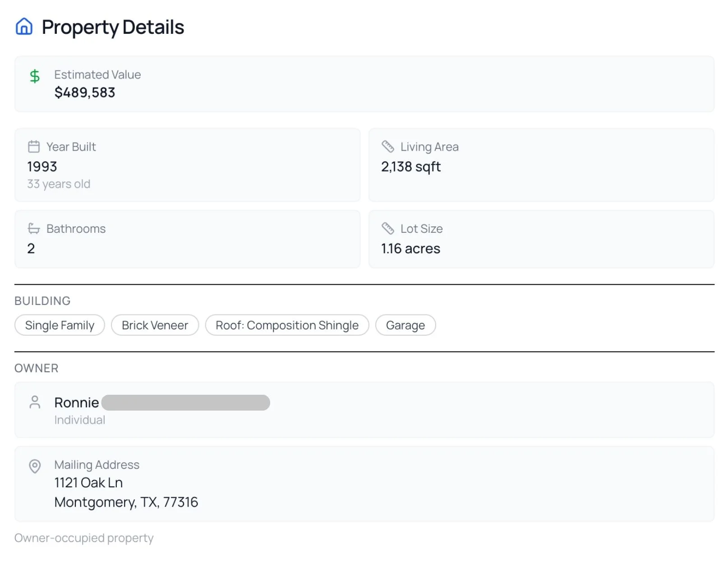The width and height of the screenshot is (728, 564).
Task: Expand the Owner information section
Action: [364, 409]
